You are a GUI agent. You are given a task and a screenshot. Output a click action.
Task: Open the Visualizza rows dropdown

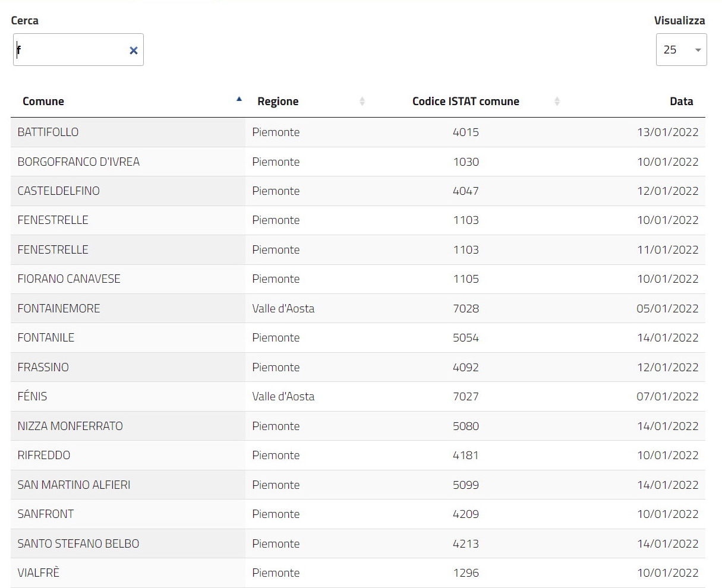click(x=681, y=50)
